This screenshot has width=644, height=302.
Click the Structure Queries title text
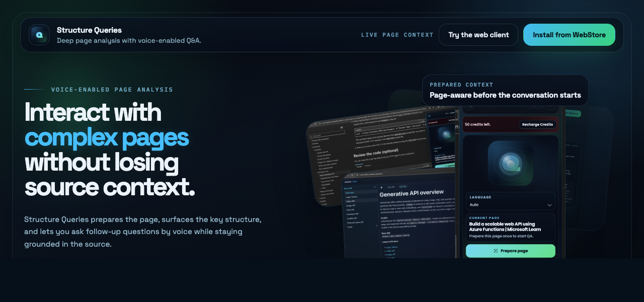89,30
